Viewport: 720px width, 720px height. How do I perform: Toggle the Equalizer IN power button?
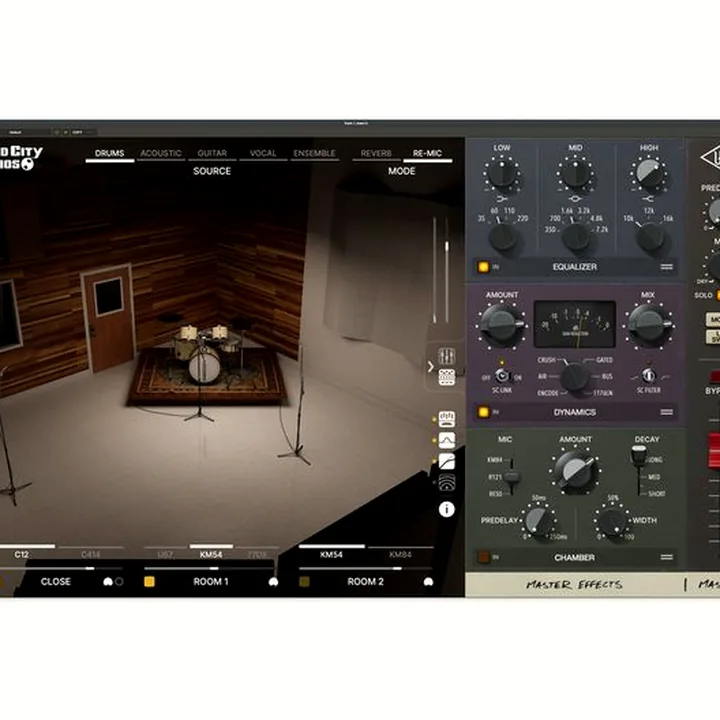[484, 267]
